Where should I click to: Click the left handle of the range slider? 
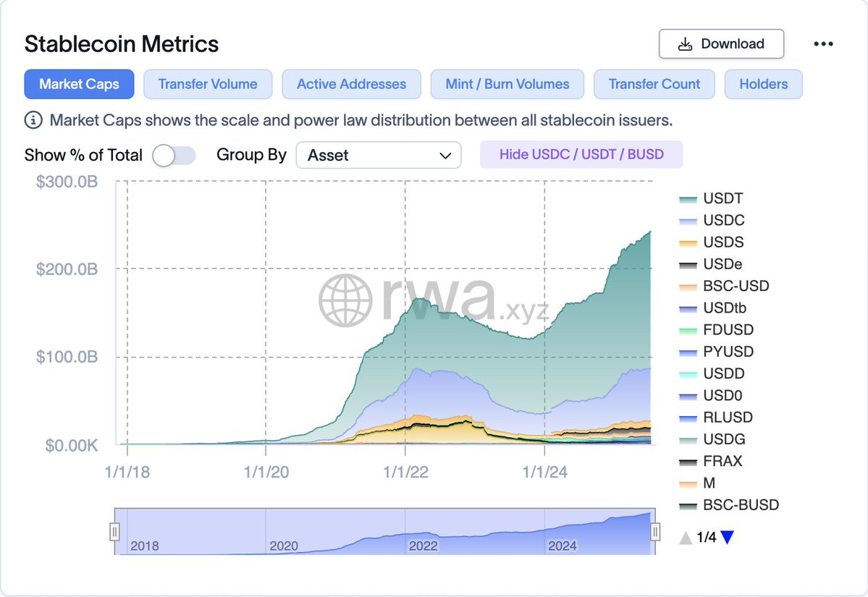pyautogui.click(x=114, y=532)
